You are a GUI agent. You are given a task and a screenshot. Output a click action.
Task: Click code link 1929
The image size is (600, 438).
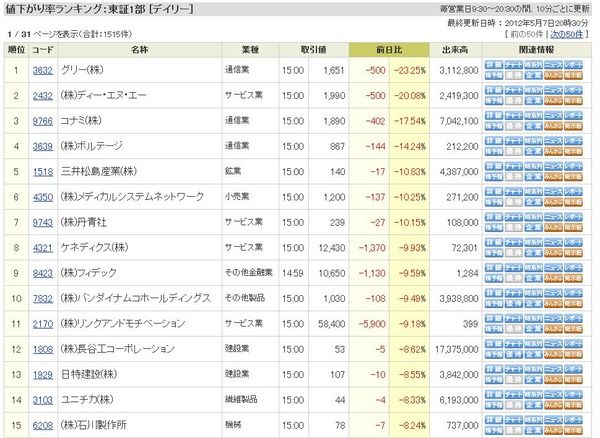(x=43, y=374)
